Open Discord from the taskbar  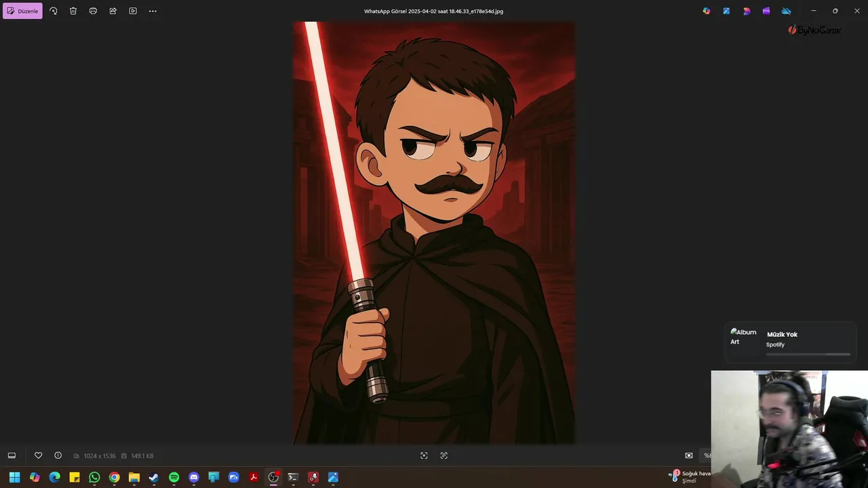pyautogui.click(x=194, y=477)
